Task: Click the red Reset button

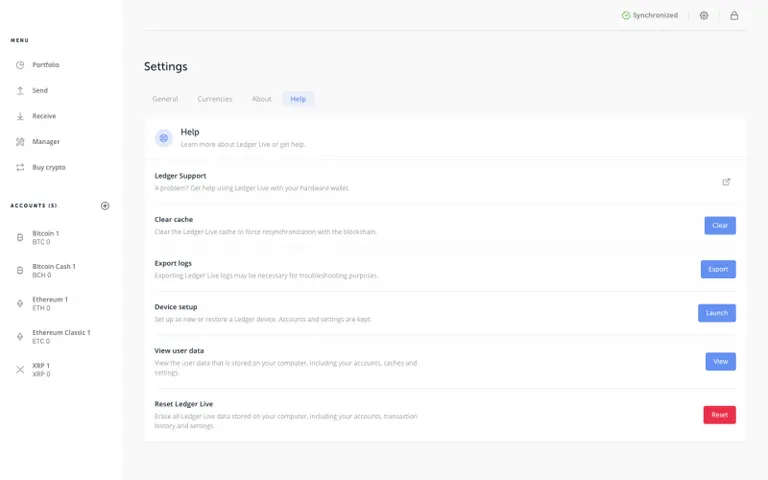Action: (x=720, y=415)
